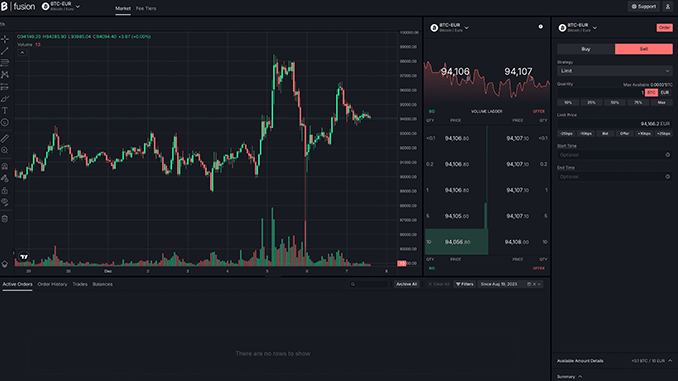Open the Balances tab

[x=102, y=284]
